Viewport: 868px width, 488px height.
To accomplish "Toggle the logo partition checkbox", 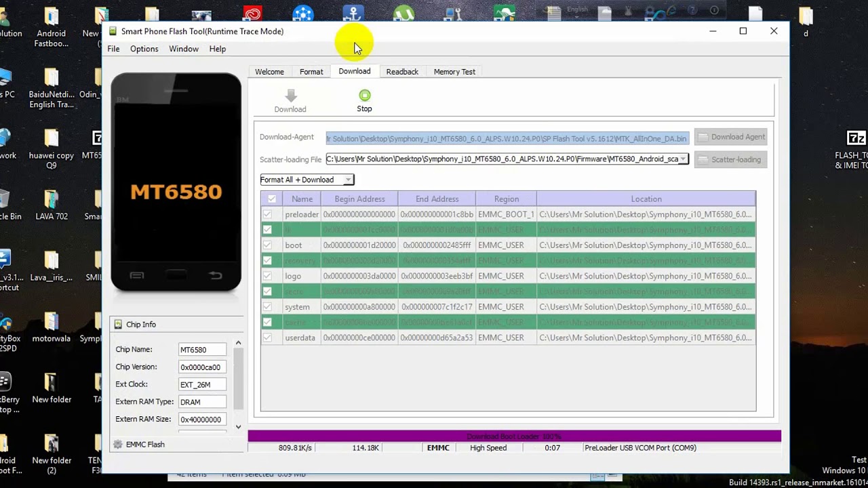I will pyautogui.click(x=267, y=276).
